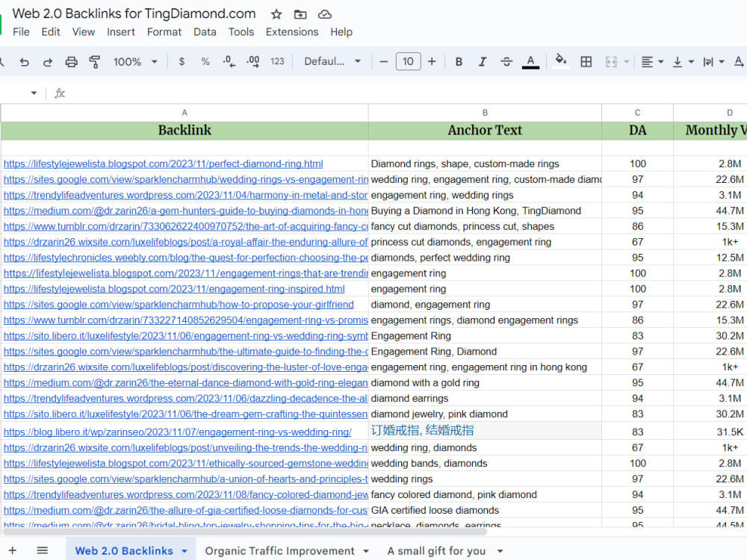The height and width of the screenshot is (560, 747).
Task: Format as currency with dollar icon
Action: (182, 61)
